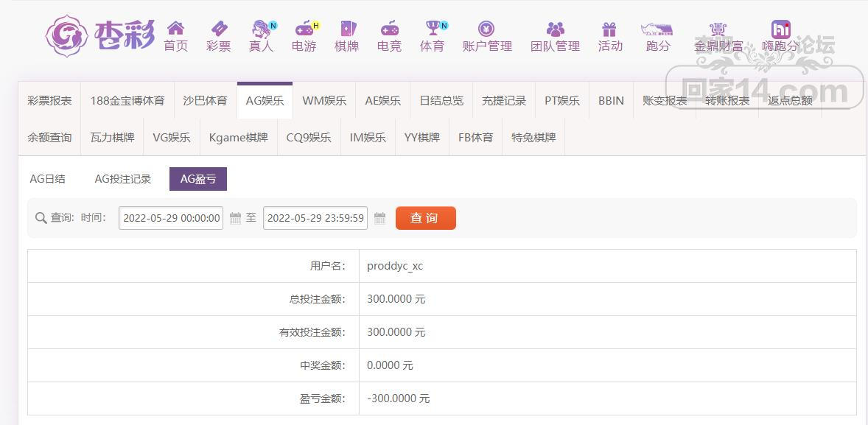Switch to the 彩票报表 tab

[50, 101]
